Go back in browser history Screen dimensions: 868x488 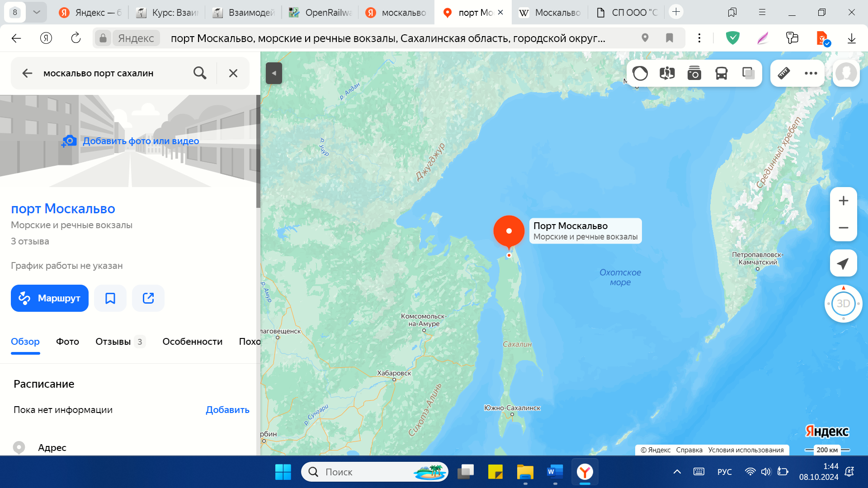click(x=16, y=38)
